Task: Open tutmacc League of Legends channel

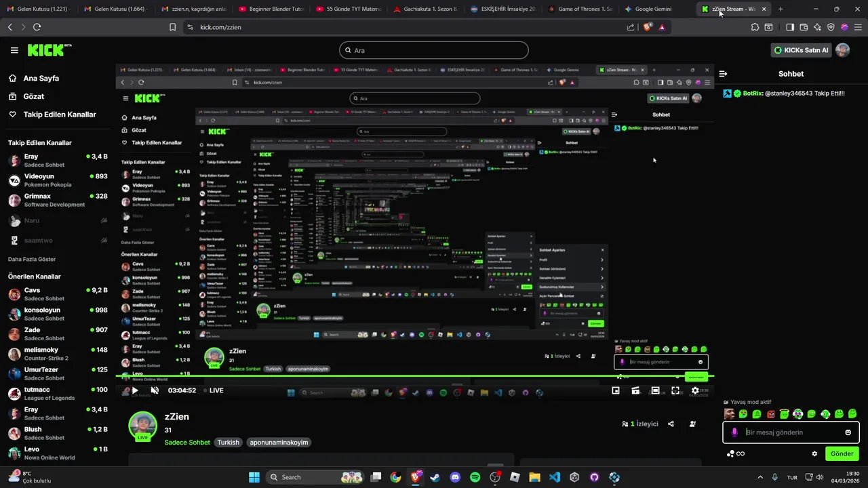Action: tap(58, 393)
